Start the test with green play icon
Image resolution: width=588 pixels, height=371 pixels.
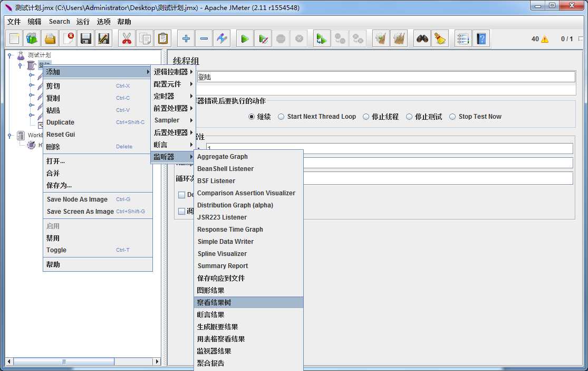coord(245,39)
